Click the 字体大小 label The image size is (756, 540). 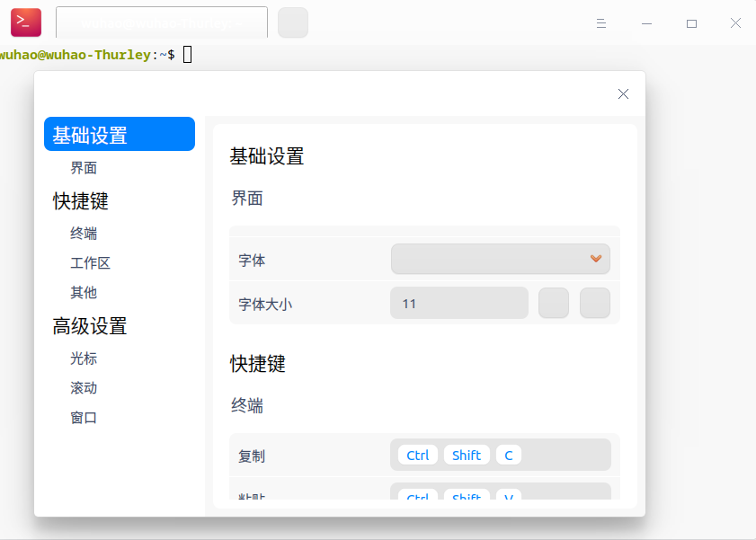click(265, 304)
